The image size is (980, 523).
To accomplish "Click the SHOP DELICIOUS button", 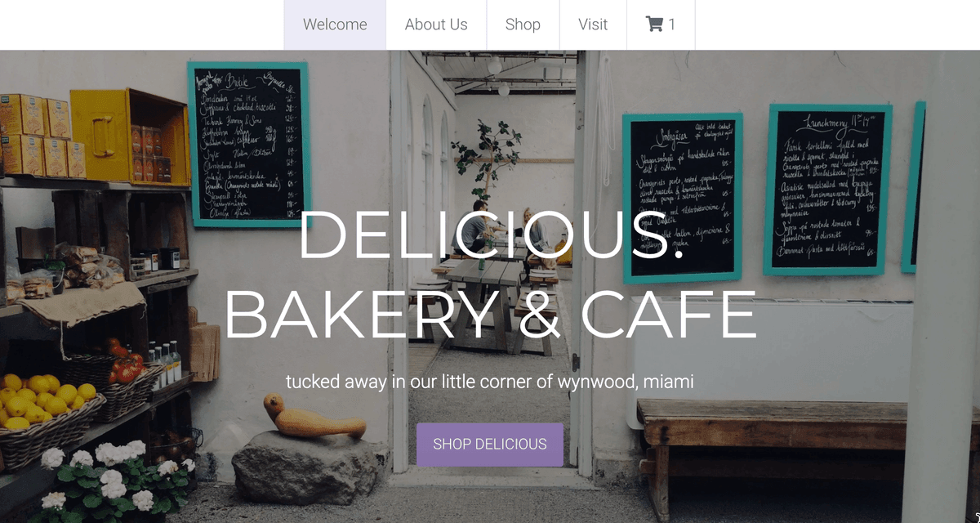I will click(x=490, y=445).
